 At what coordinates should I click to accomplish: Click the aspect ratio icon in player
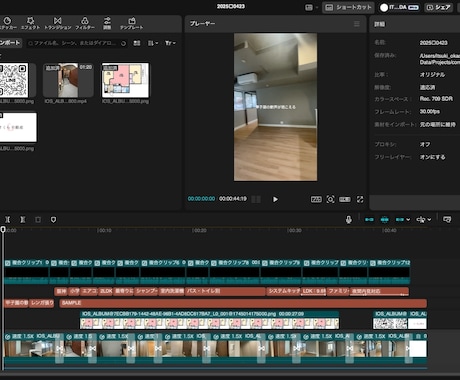point(316,199)
